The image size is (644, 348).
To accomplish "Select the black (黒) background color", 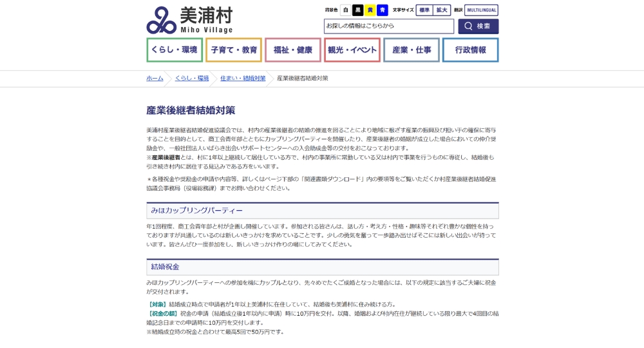I will [x=358, y=10].
